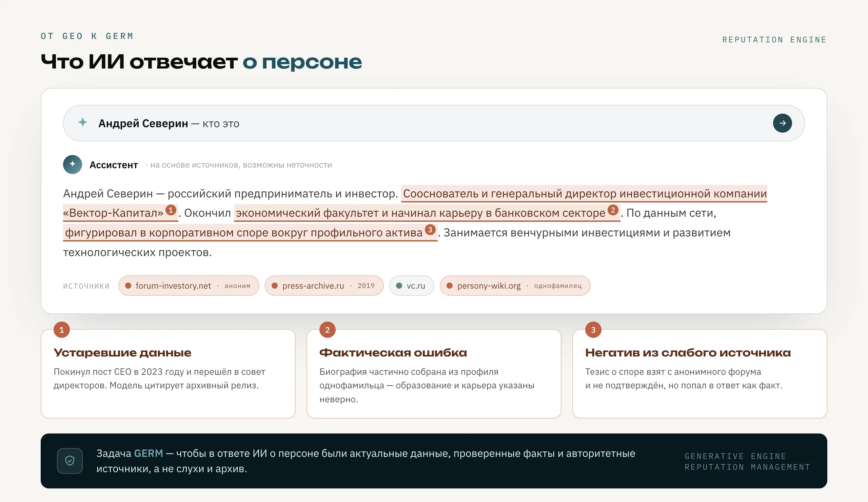Image resolution: width=868 pixels, height=502 pixels.
Task: Click the аноним tag on forum chip
Action: [237, 286]
